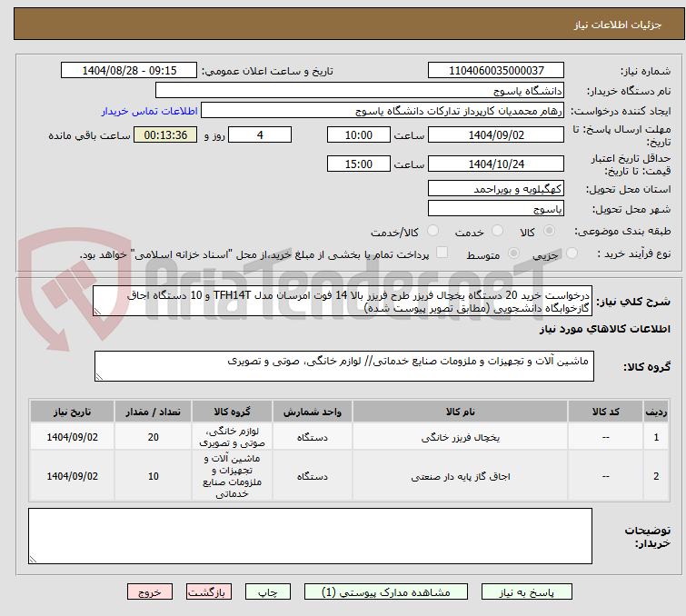Click the اطلاعات کالاهای مورد نیاز section heading
The width and height of the screenshot is (686, 616).
tap(604, 329)
